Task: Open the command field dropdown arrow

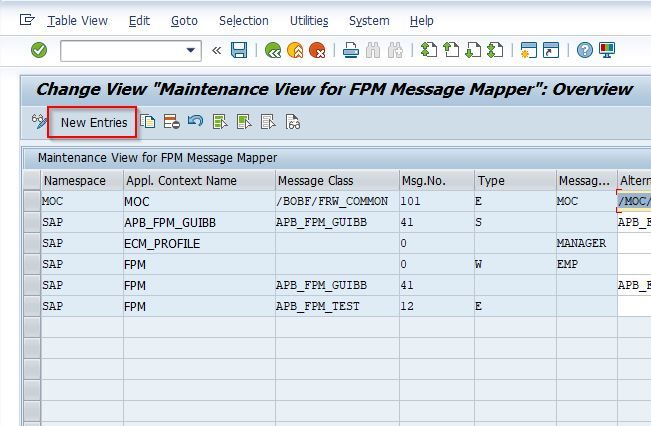Action: [191, 51]
